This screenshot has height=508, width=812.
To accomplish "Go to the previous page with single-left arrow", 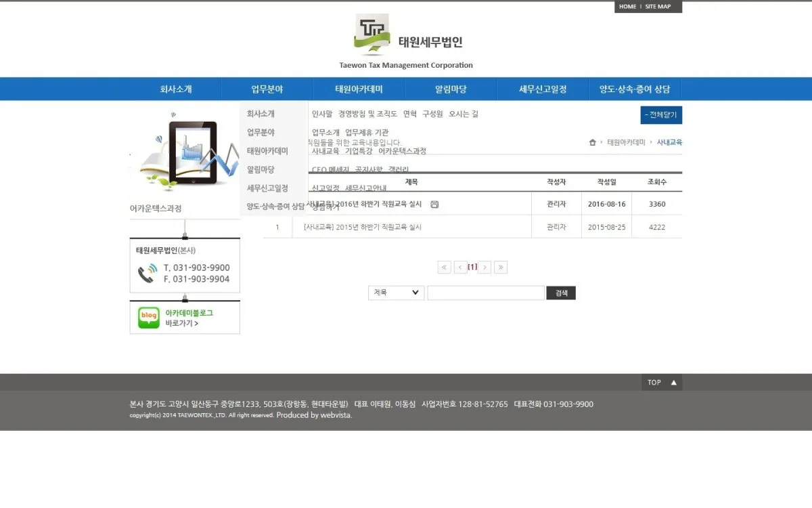I will point(460,267).
